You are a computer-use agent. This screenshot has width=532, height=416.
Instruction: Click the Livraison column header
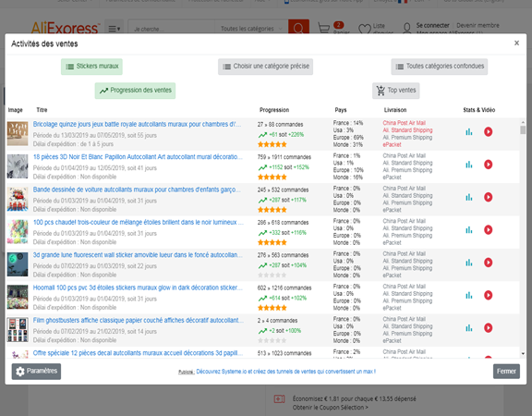coord(395,110)
